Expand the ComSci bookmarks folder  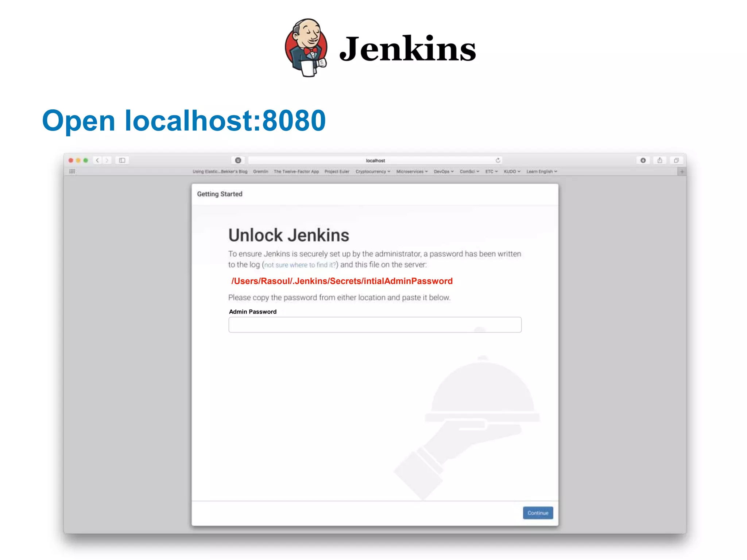[x=469, y=171]
